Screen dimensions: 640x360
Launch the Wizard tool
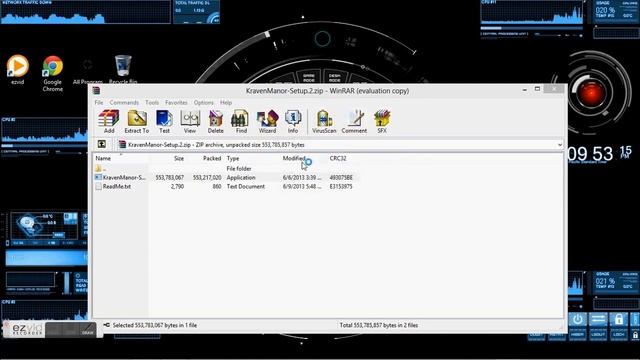[x=267, y=122]
